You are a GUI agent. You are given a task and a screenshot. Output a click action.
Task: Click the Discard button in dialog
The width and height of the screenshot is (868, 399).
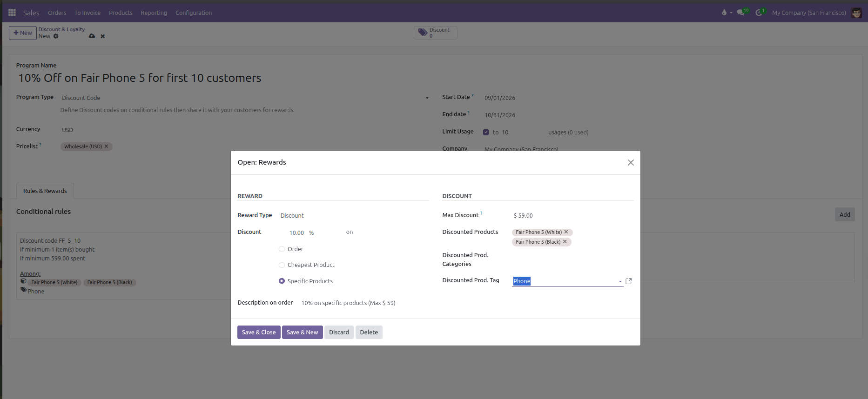coord(339,332)
